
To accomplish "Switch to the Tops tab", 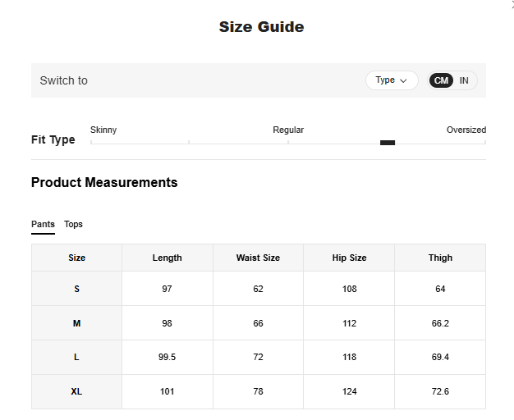I will (x=73, y=224).
